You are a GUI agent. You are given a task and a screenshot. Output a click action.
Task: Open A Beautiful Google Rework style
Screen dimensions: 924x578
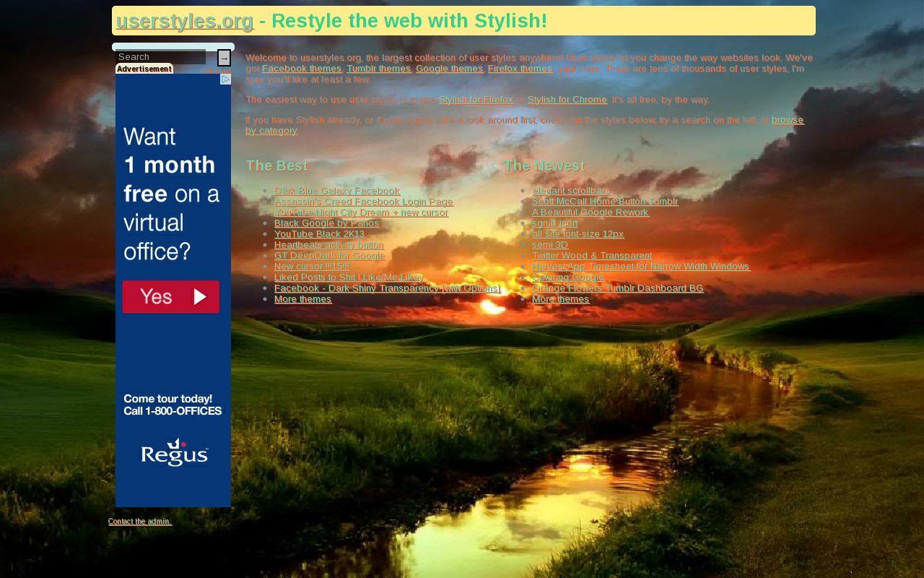tap(590, 212)
